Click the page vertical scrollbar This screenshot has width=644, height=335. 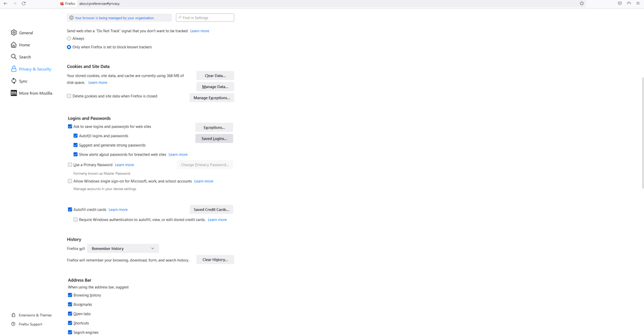click(642, 132)
